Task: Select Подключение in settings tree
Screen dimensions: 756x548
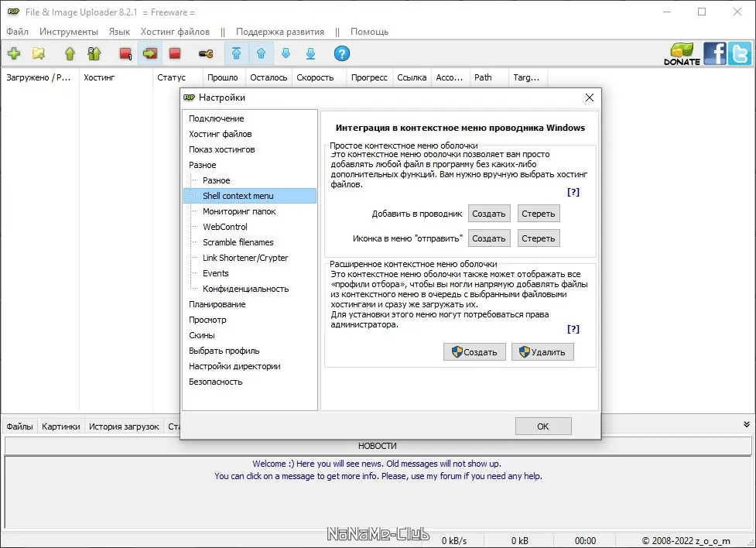Action: coord(217,118)
